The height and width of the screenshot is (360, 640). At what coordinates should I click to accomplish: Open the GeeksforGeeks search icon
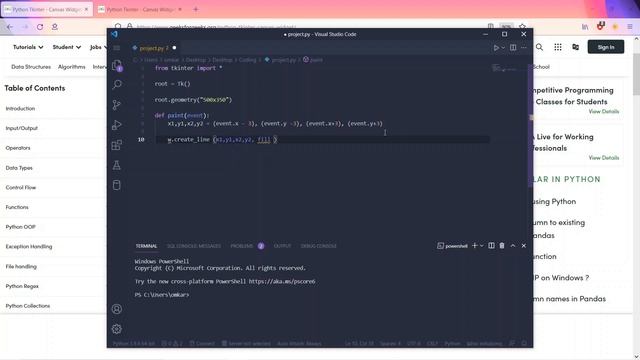pos(539,47)
